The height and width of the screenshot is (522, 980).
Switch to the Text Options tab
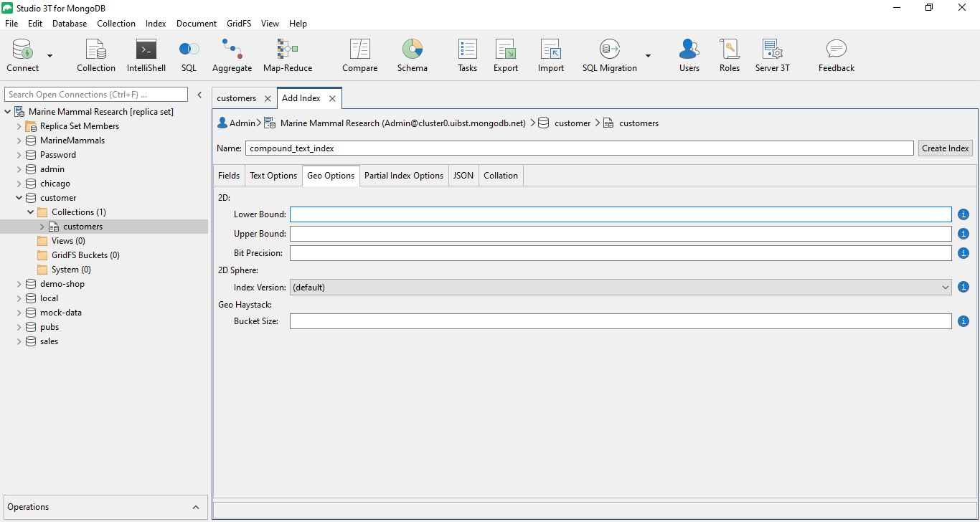point(273,175)
